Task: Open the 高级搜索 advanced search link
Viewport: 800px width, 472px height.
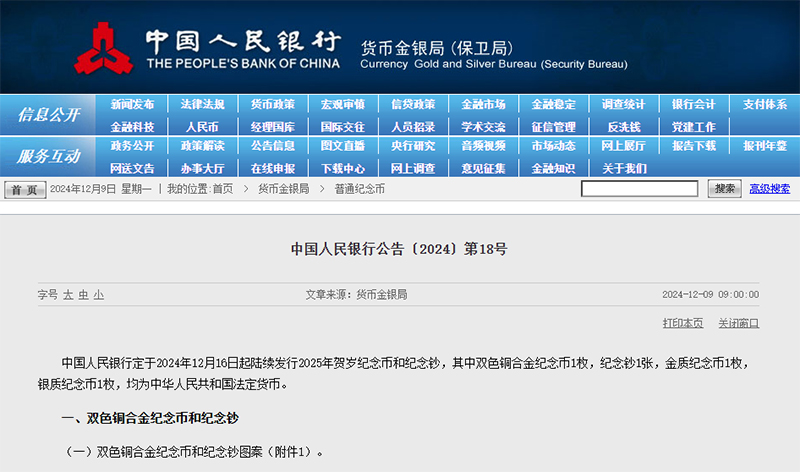Action: pos(769,189)
